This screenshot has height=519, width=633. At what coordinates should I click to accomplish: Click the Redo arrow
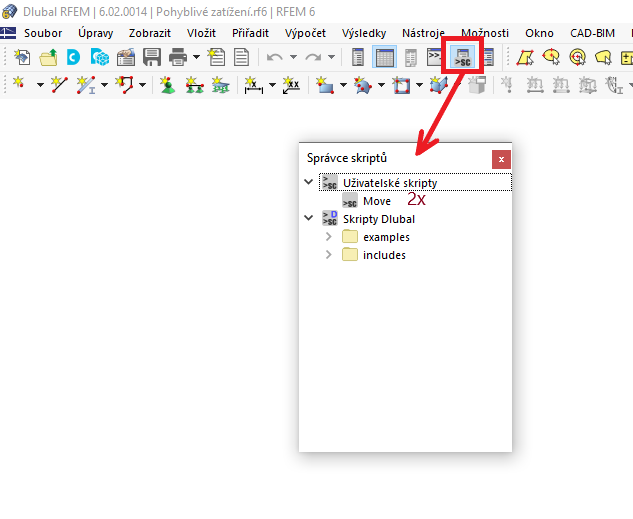click(313, 57)
